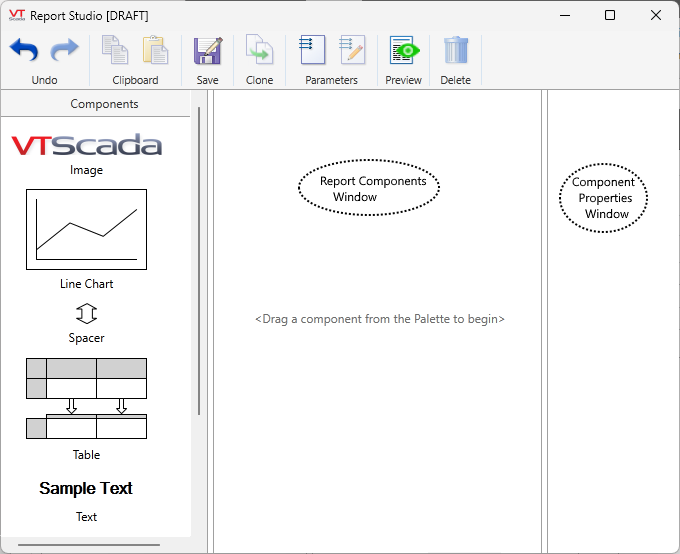680x554 pixels.
Task: Click the Redo arrow icon
Action: tap(65, 50)
